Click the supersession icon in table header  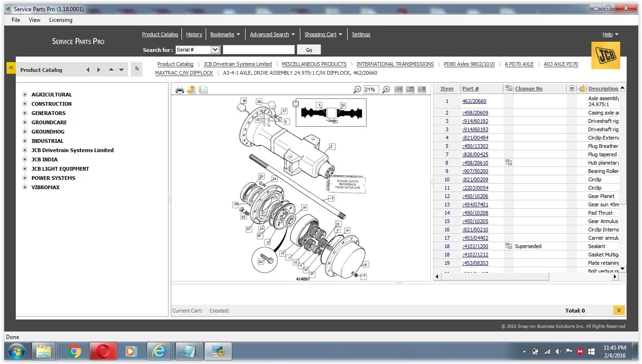pyautogui.click(x=509, y=89)
